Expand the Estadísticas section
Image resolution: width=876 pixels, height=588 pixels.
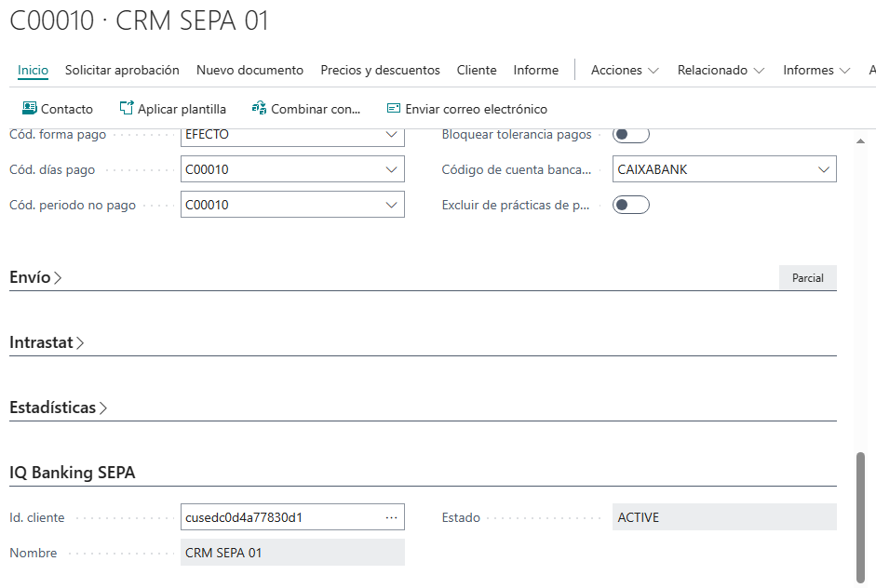click(x=58, y=408)
